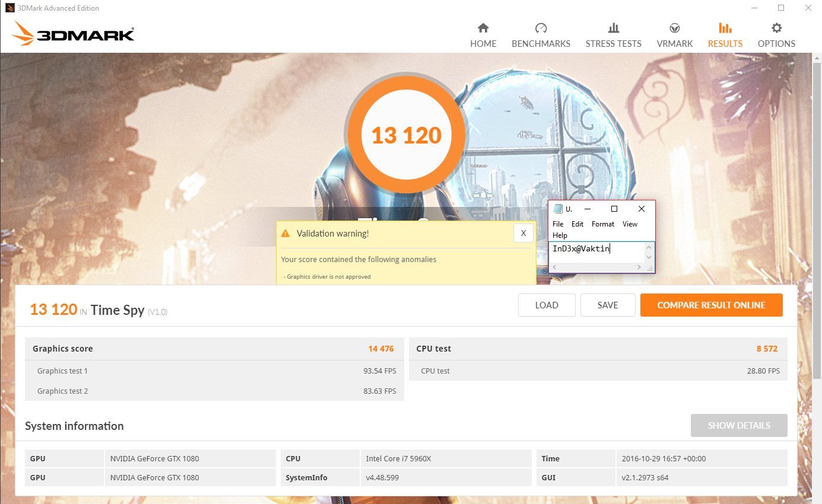Open the 3DMark Home section
This screenshot has height=504, width=822.
(483, 34)
